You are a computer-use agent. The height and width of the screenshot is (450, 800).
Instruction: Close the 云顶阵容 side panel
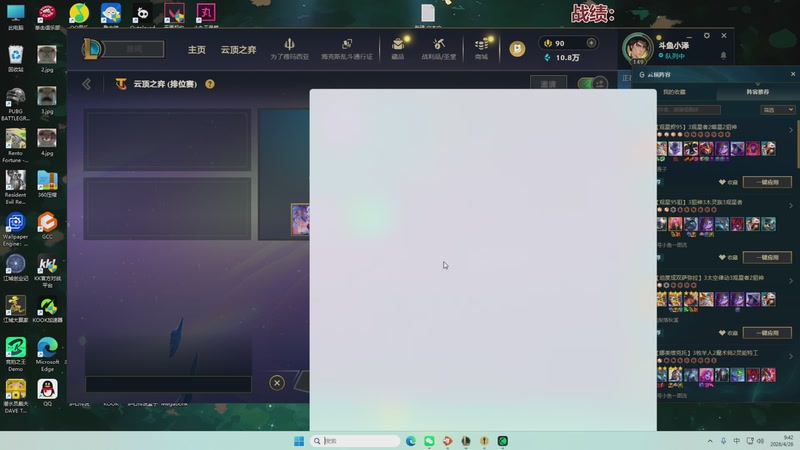pyautogui.click(x=793, y=74)
